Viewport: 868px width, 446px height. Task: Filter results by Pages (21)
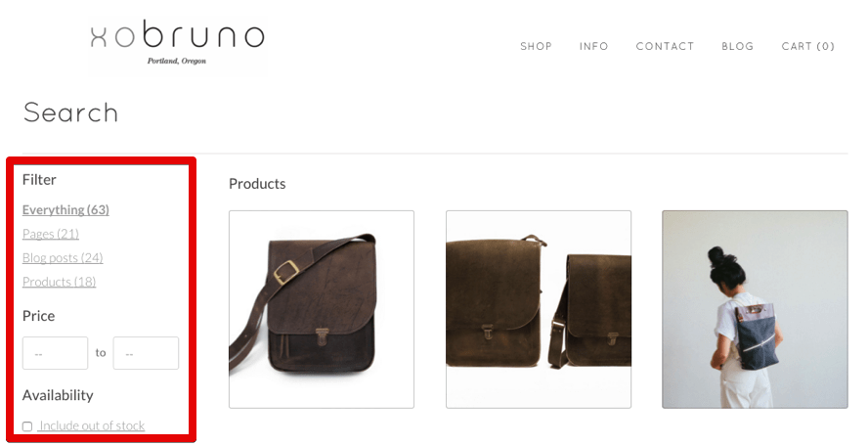51,234
